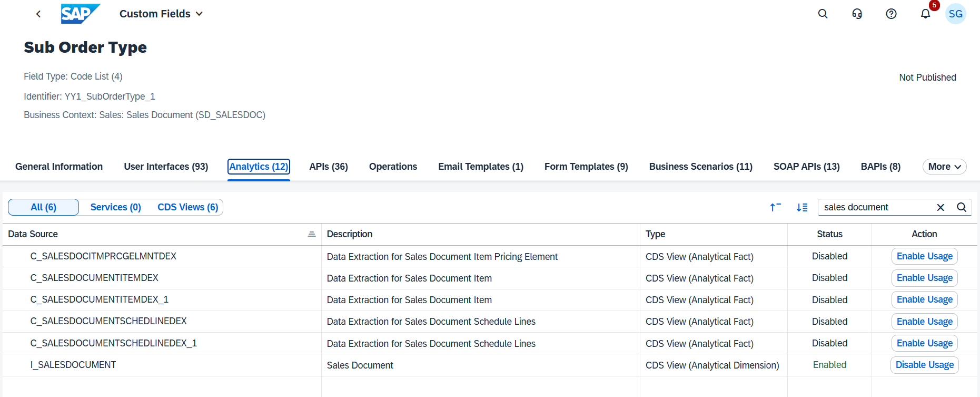Run search with magnifier in filter field
This screenshot has height=397, width=980.
pos(961,207)
